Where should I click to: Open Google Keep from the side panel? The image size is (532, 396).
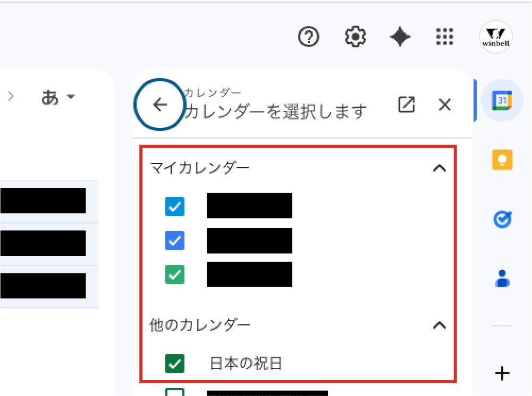coord(502,160)
